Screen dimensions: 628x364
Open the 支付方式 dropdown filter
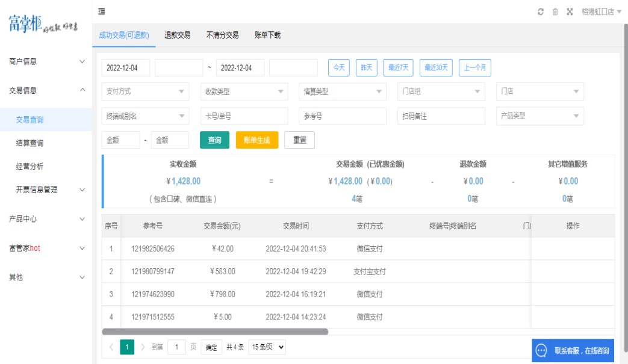pos(145,91)
